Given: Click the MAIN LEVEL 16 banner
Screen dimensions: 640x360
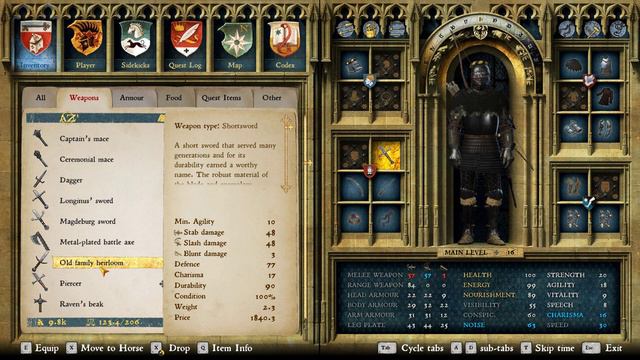Looking at the screenshot, I should point(480,253).
